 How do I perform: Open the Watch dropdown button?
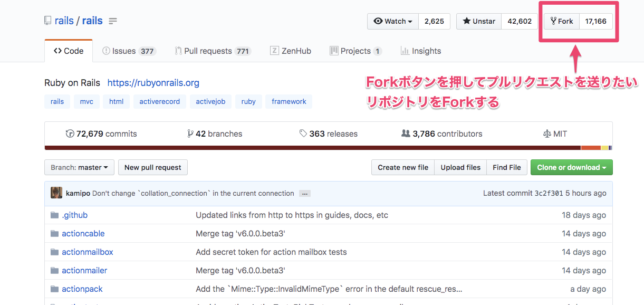coord(393,21)
